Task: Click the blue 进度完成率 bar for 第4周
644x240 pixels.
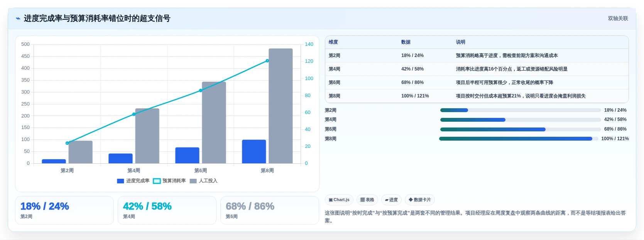Action: (120, 158)
